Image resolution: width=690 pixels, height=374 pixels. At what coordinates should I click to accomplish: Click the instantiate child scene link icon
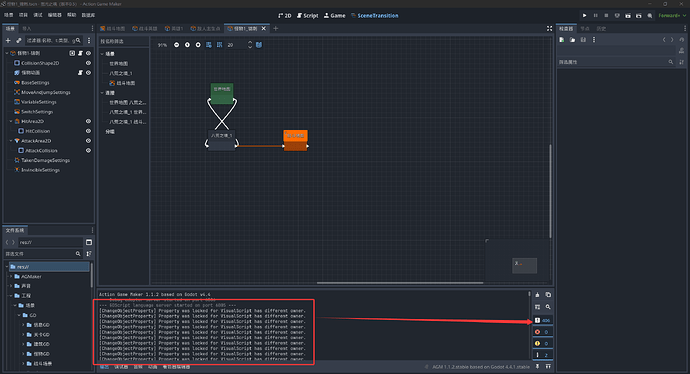point(18,40)
